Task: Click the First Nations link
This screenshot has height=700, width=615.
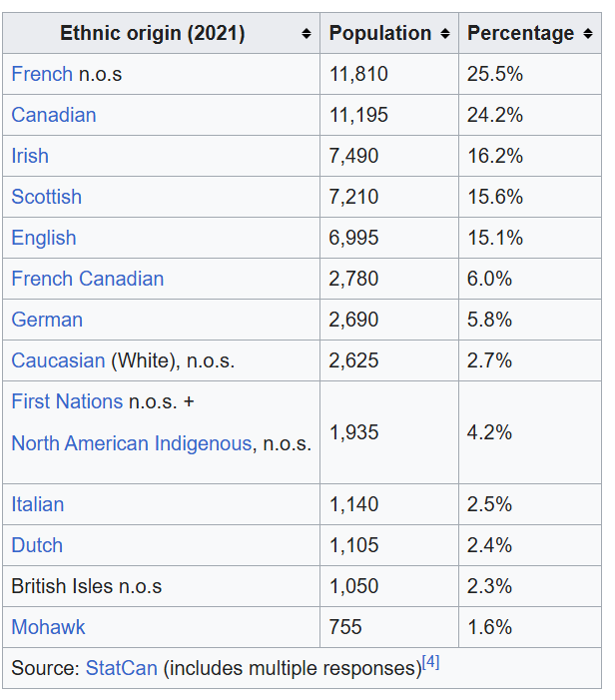Action: (x=67, y=401)
